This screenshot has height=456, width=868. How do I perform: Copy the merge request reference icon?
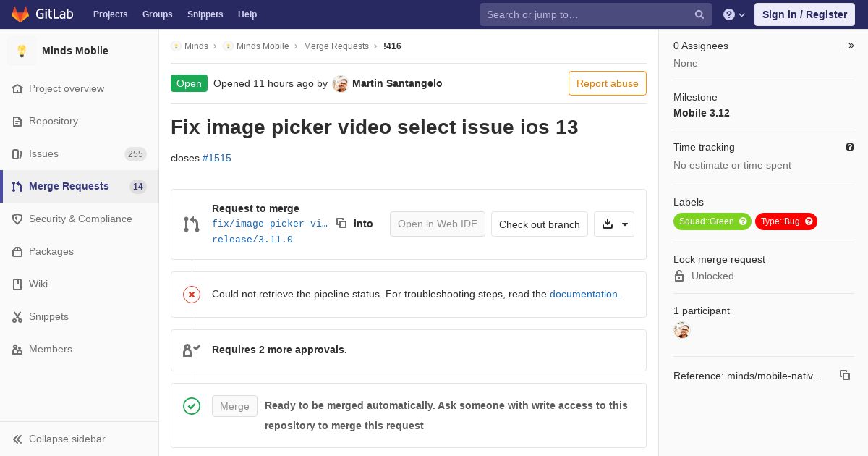click(844, 375)
